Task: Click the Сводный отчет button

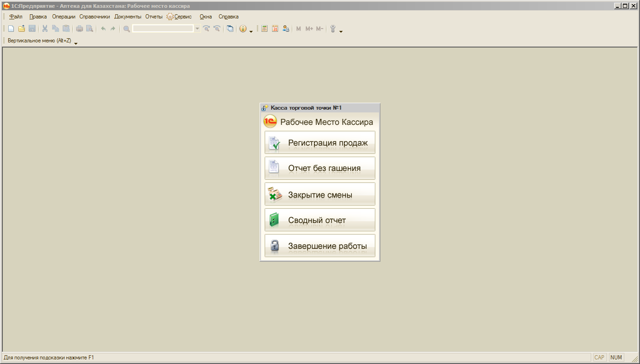Action: 320,220
